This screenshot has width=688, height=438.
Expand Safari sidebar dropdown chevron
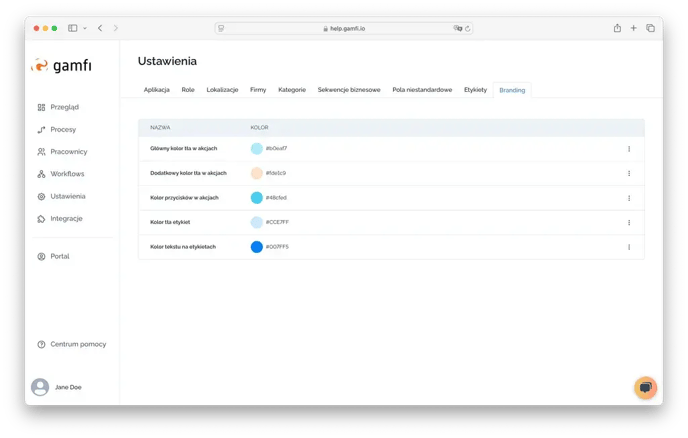[x=84, y=28]
